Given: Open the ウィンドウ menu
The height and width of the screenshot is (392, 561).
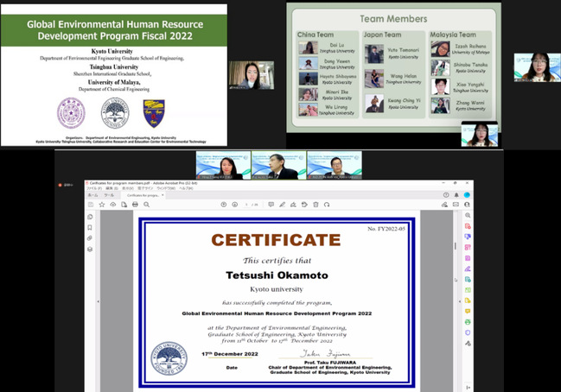Looking at the screenshot, I should tap(166, 188).
